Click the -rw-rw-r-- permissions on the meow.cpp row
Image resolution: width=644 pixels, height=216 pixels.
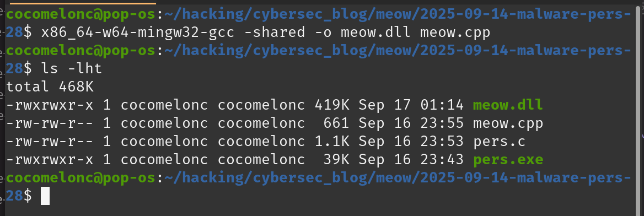pos(50,123)
